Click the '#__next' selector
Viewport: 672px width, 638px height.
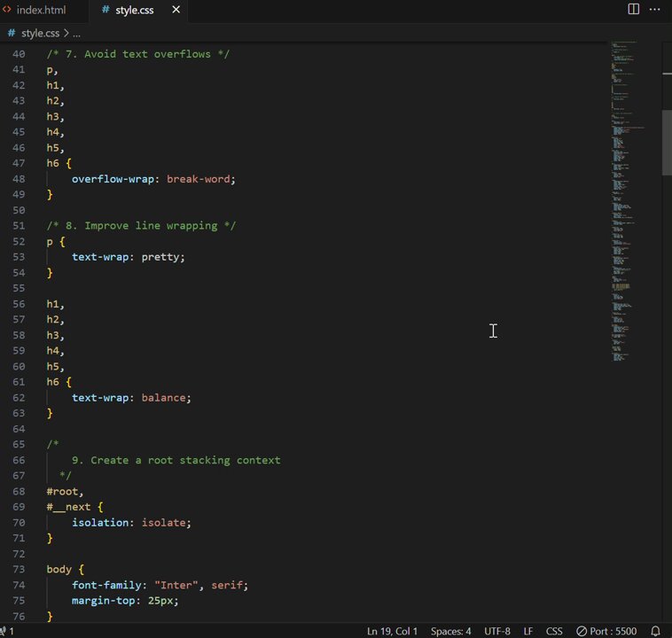point(68,507)
